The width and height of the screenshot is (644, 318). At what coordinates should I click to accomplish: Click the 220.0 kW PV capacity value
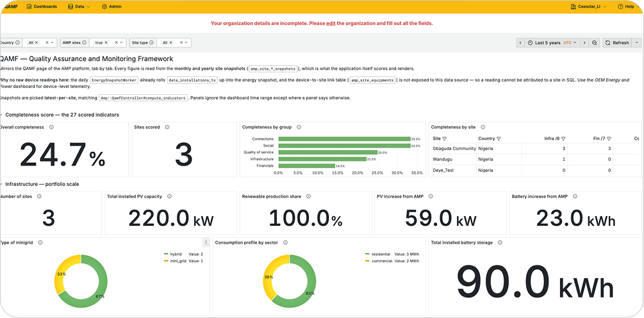tap(171, 218)
